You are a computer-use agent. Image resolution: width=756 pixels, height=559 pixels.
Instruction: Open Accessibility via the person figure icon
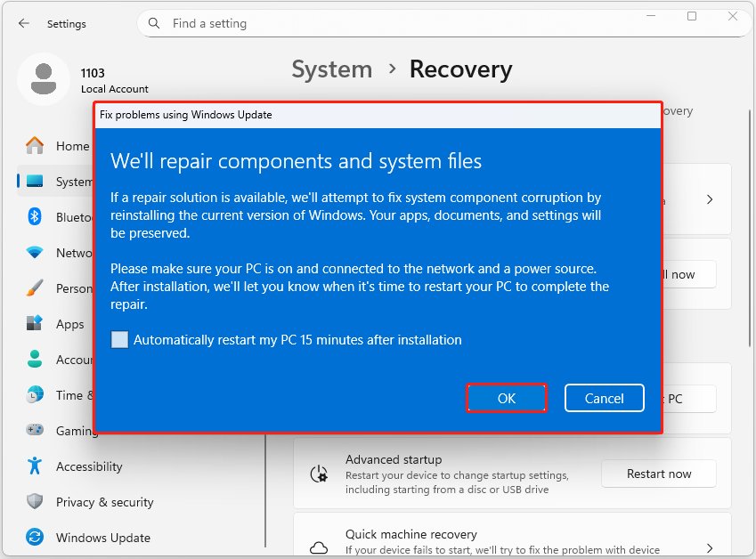click(x=34, y=466)
